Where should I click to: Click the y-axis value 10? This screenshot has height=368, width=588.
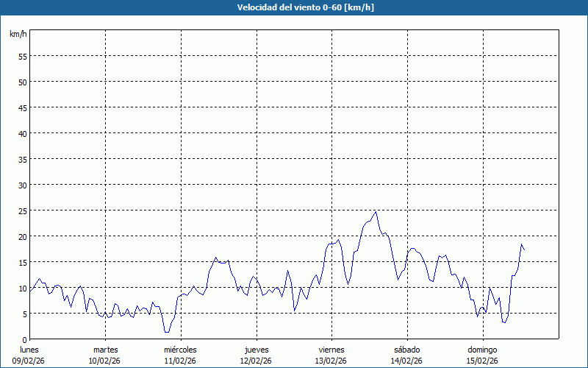click(x=23, y=288)
